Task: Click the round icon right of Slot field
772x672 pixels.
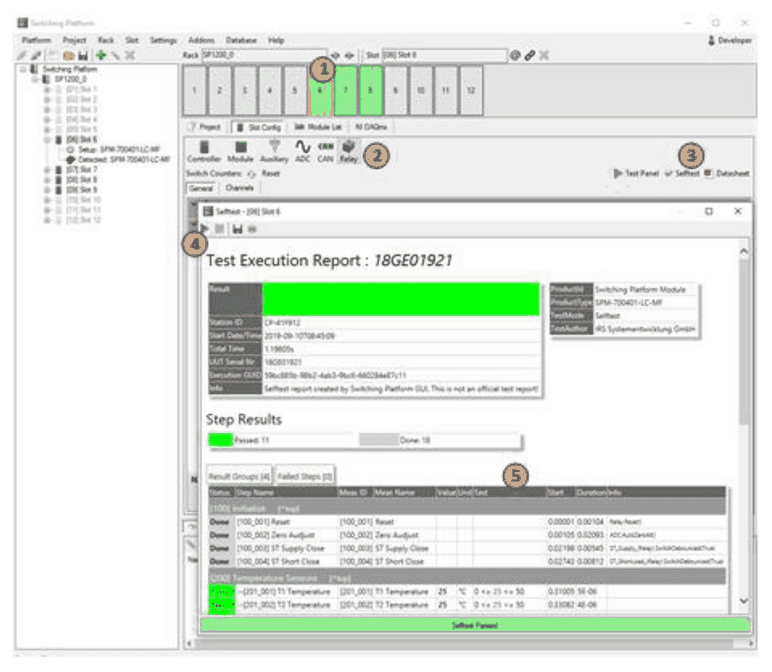Action: coord(515,55)
